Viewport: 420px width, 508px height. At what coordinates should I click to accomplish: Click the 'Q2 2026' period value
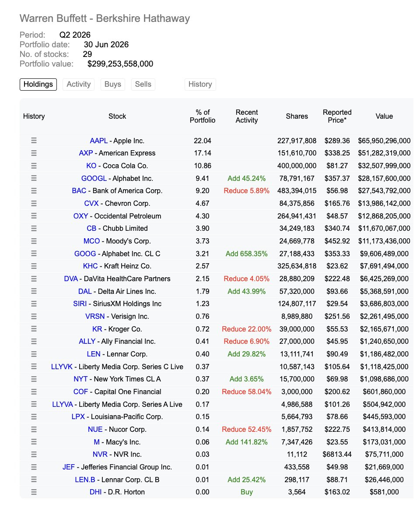pyautogui.click(x=75, y=35)
